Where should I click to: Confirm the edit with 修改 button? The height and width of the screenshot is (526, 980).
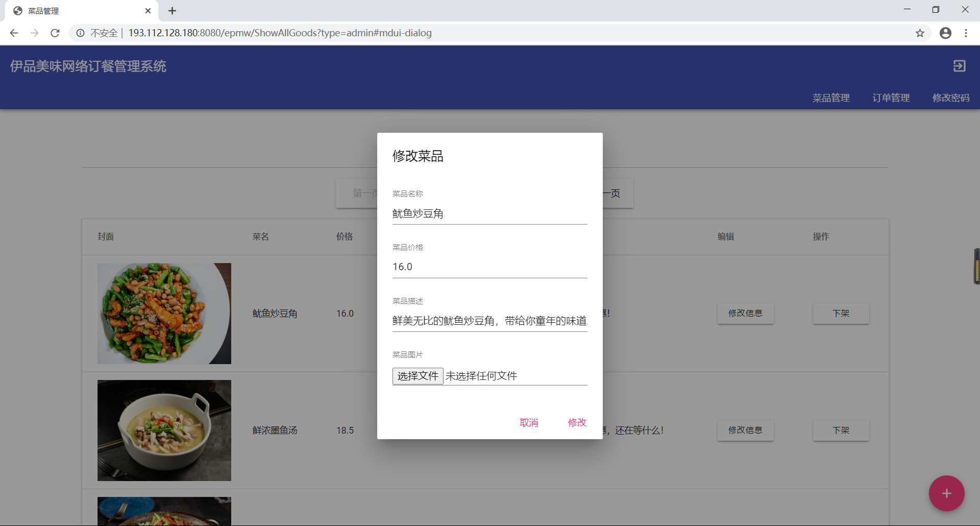(x=577, y=422)
